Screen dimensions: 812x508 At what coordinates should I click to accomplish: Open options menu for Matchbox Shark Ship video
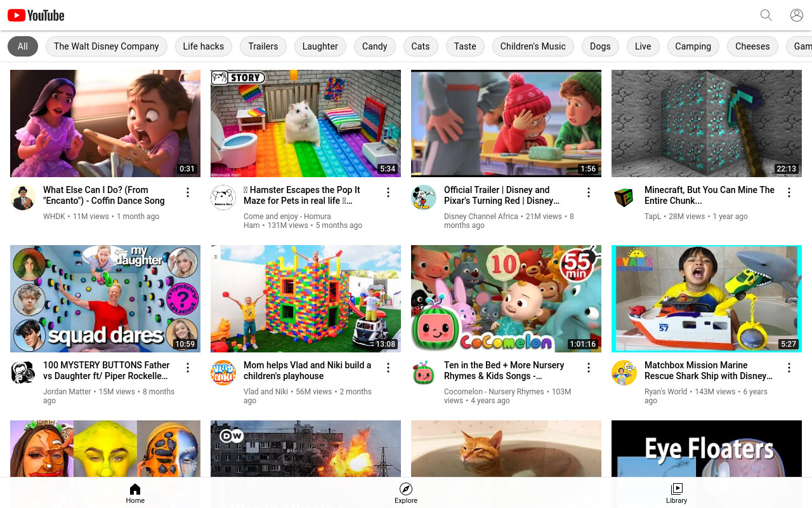click(789, 368)
